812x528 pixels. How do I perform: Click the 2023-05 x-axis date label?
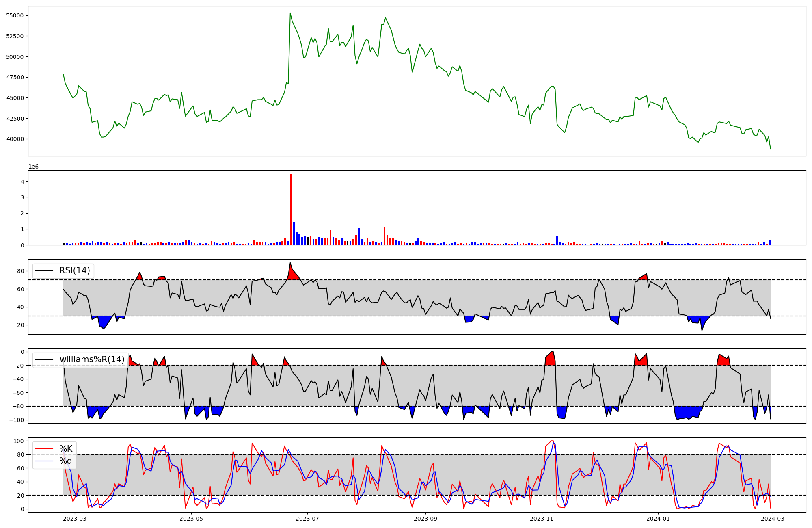pyautogui.click(x=191, y=518)
